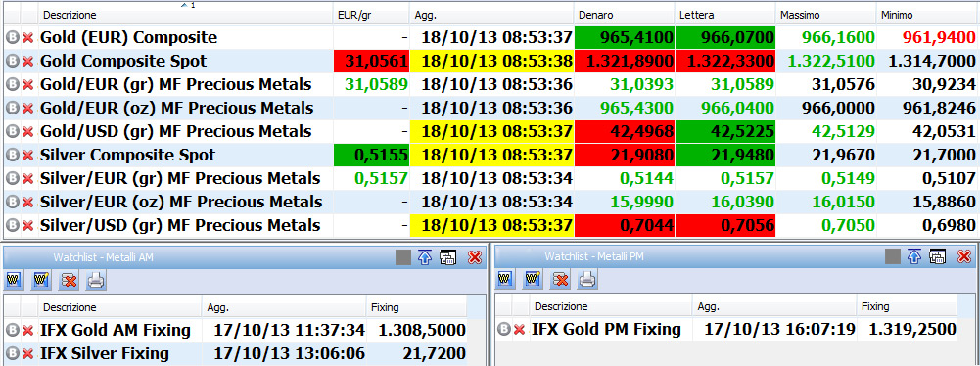The height and width of the screenshot is (366, 980).
Task: Click the gray B icon beside Gold (EUR) Composite
Action: pyautogui.click(x=12, y=38)
